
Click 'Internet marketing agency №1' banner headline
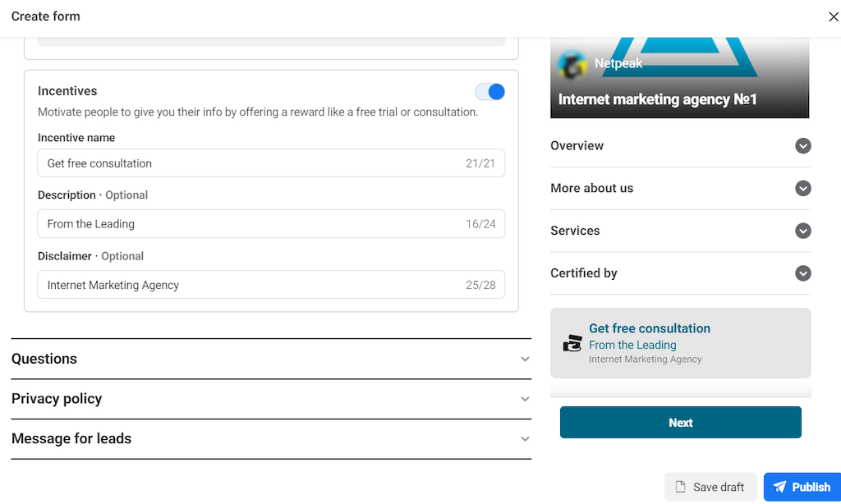(x=658, y=99)
